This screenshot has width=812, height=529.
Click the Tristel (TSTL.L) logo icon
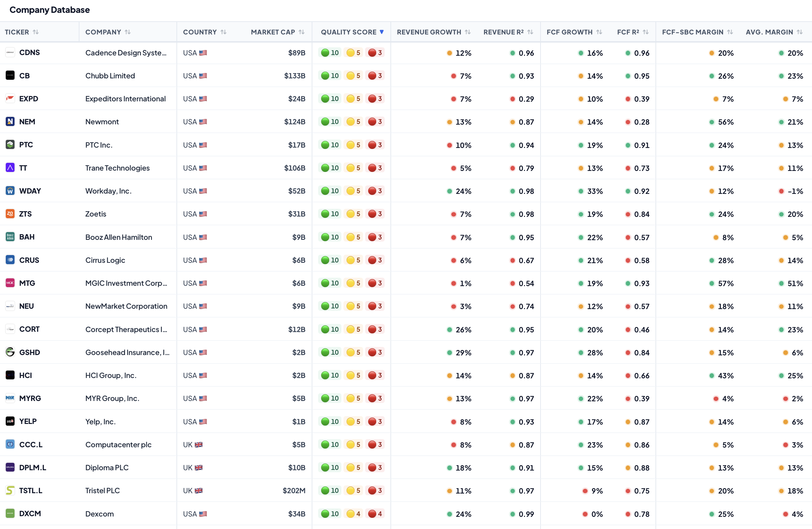click(x=10, y=490)
